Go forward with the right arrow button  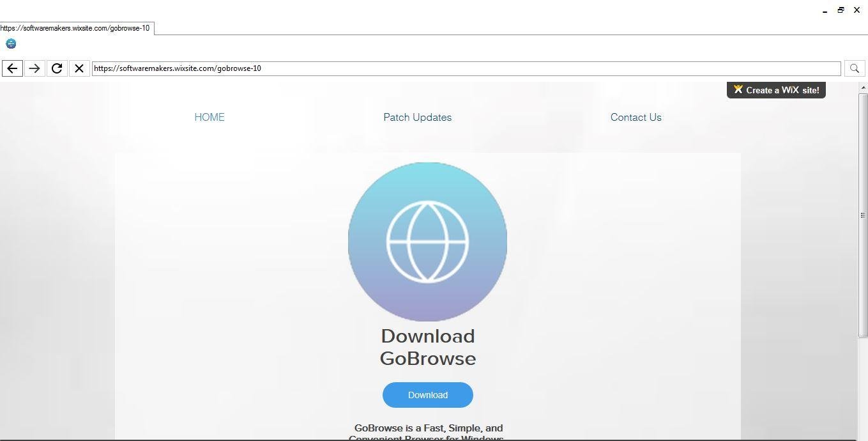(x=34, y=68)
